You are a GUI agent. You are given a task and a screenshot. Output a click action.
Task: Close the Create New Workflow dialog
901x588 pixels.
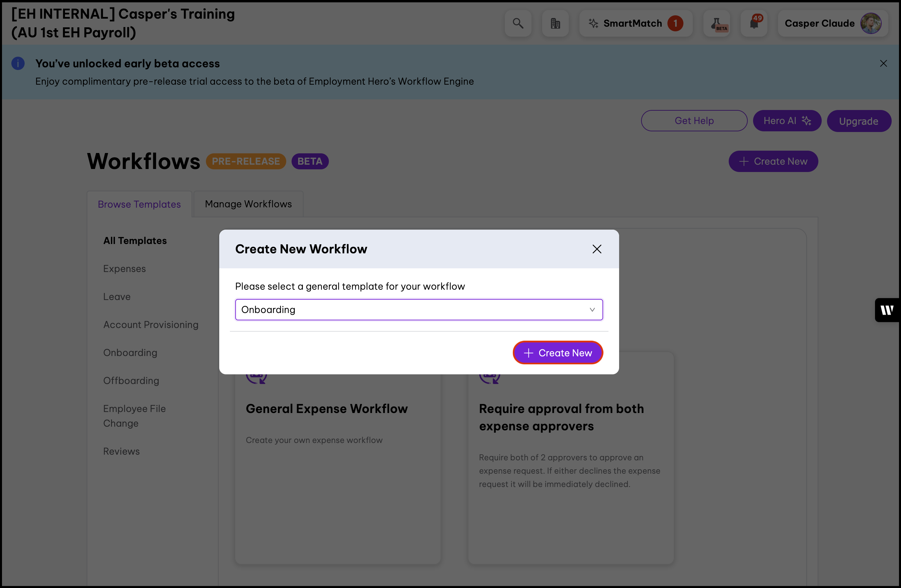(x=597, y=249)
